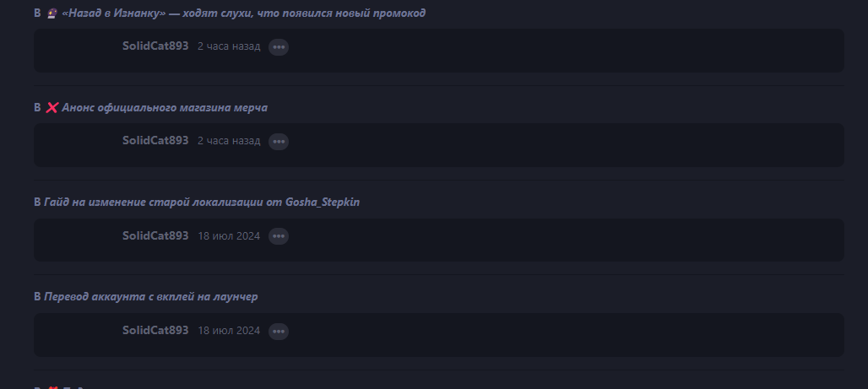Click the post card body under «Назад в Изнанку»
Image resolution: width=868 pixels, height=389 pixels.
tap(439, 51)
